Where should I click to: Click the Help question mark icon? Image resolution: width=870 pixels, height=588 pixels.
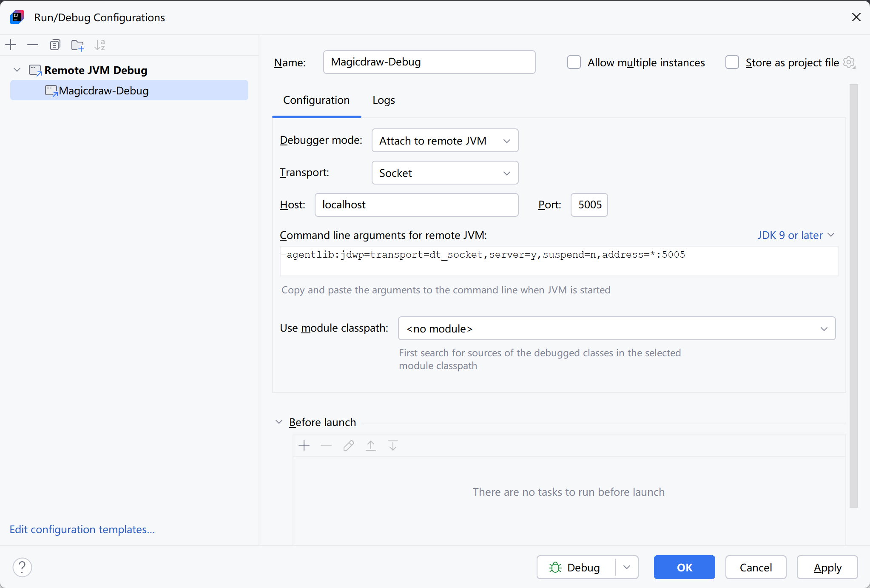pyautogui.click(x=22, y=567)
